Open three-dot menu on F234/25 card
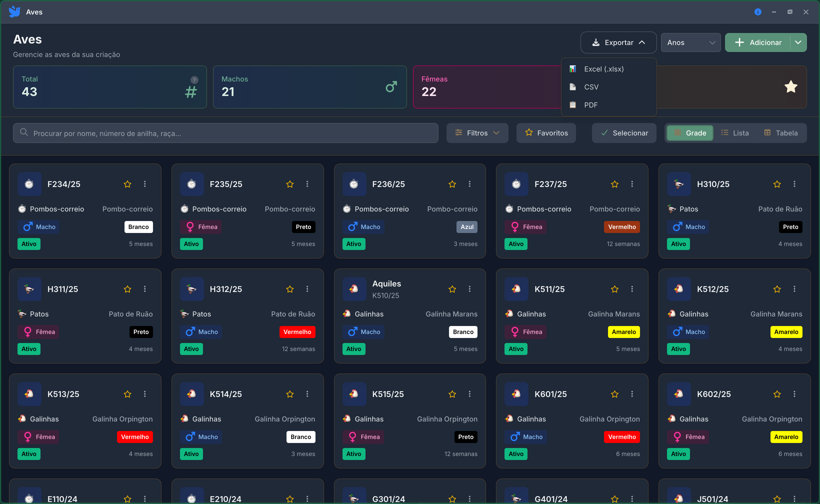The height and width of the screenshot is (504, 820). coord(145,184)
